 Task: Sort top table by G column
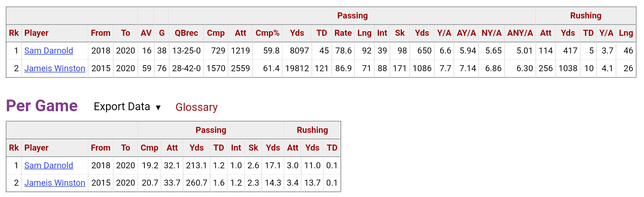[162, 33]
